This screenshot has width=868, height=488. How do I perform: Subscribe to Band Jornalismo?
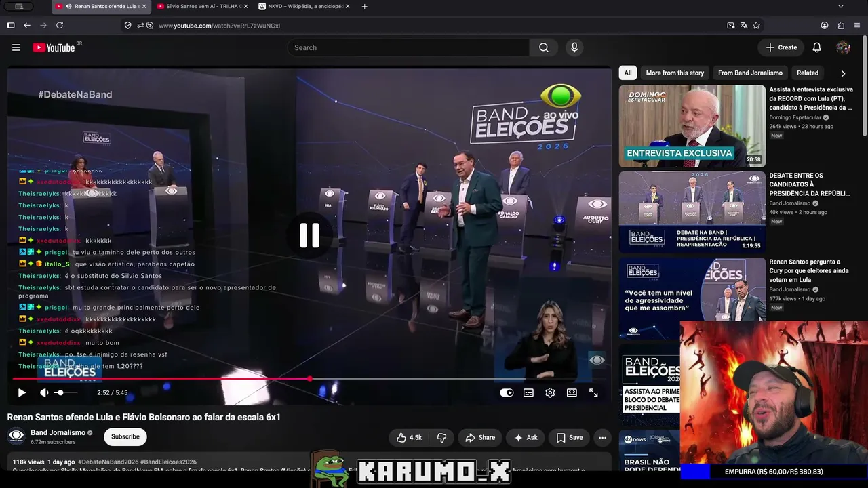tap(125, 436)
